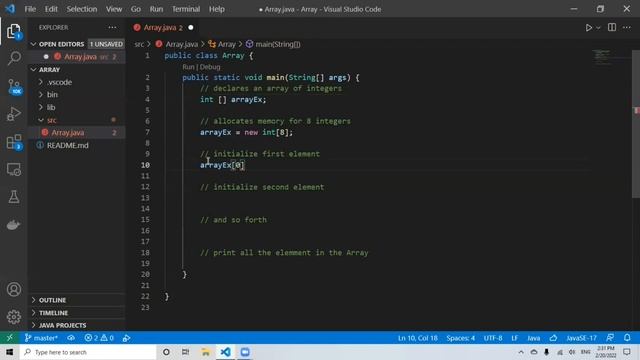Close the unsaved Array.java tab dot

pos(191,27)
